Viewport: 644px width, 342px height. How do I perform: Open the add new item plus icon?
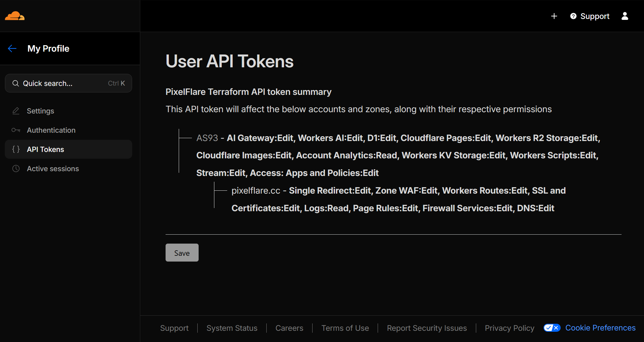[x=554, y=16]
